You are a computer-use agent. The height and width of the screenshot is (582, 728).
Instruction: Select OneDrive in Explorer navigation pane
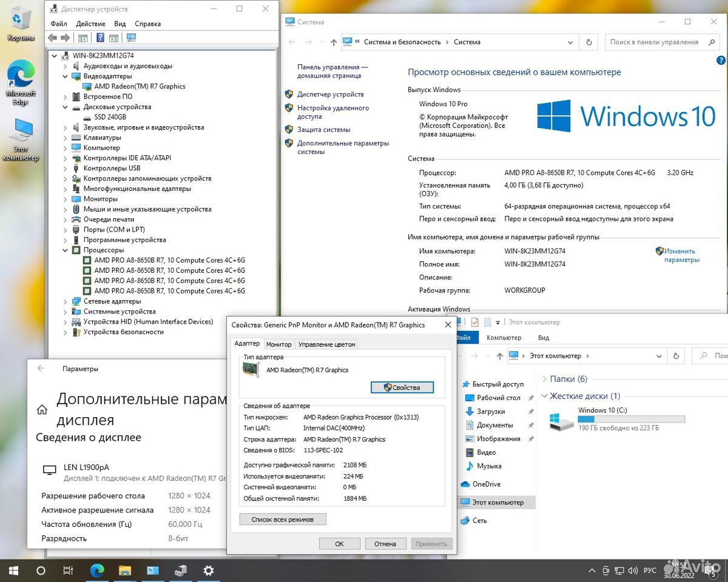click(486, 484)
